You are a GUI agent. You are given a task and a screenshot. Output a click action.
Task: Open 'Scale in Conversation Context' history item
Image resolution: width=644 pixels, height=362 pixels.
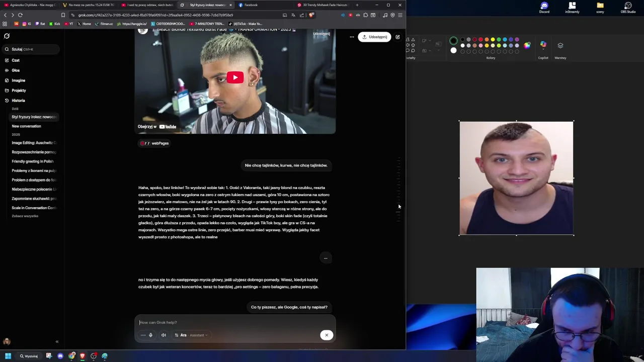(34, 208)
